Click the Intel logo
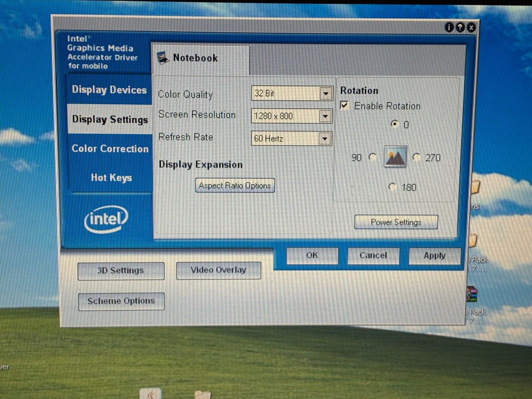 click(106, 219)
